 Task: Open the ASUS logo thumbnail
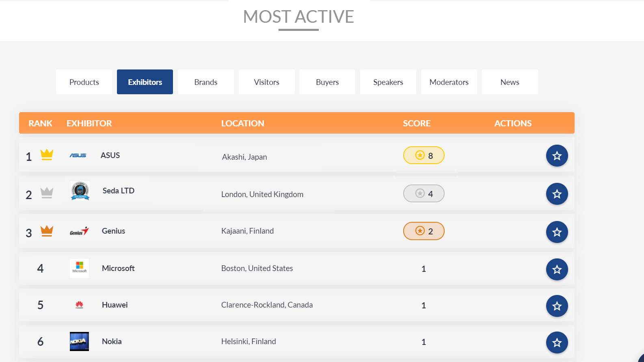coord(78,155)
